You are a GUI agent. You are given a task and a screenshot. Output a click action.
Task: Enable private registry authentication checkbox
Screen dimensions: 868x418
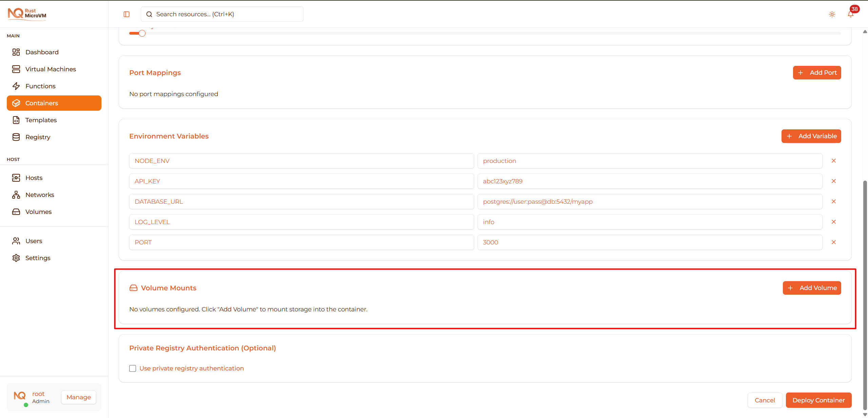tap(133, 368)
